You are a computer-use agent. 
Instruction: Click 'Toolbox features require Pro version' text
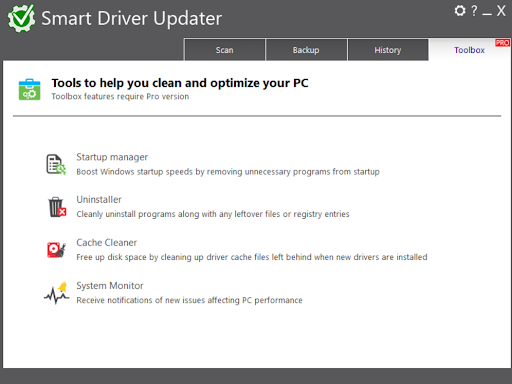[x=120, y=96]
